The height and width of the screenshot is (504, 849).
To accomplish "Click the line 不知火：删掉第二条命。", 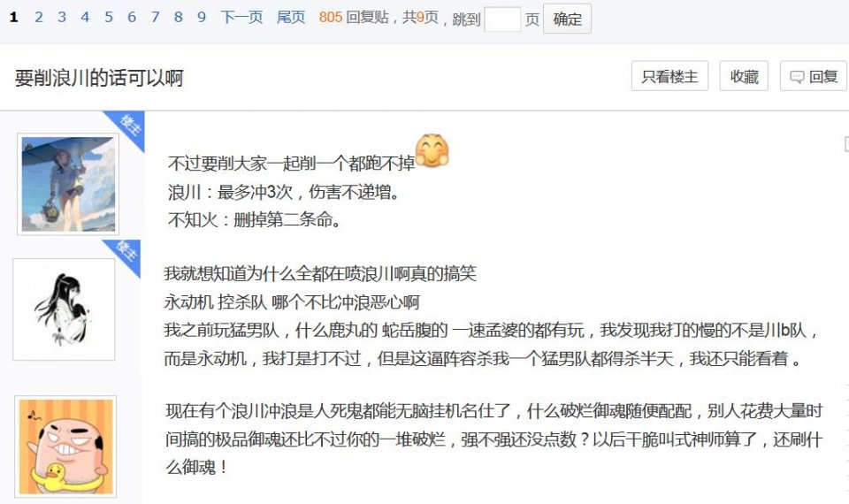I will point(255,219).
